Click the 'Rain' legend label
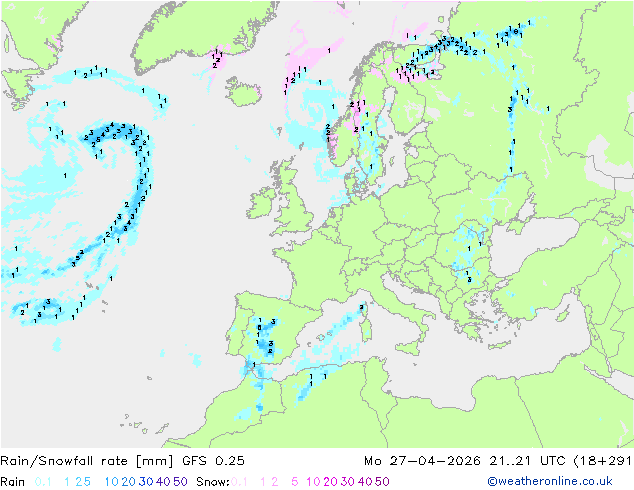 [13, 482]
